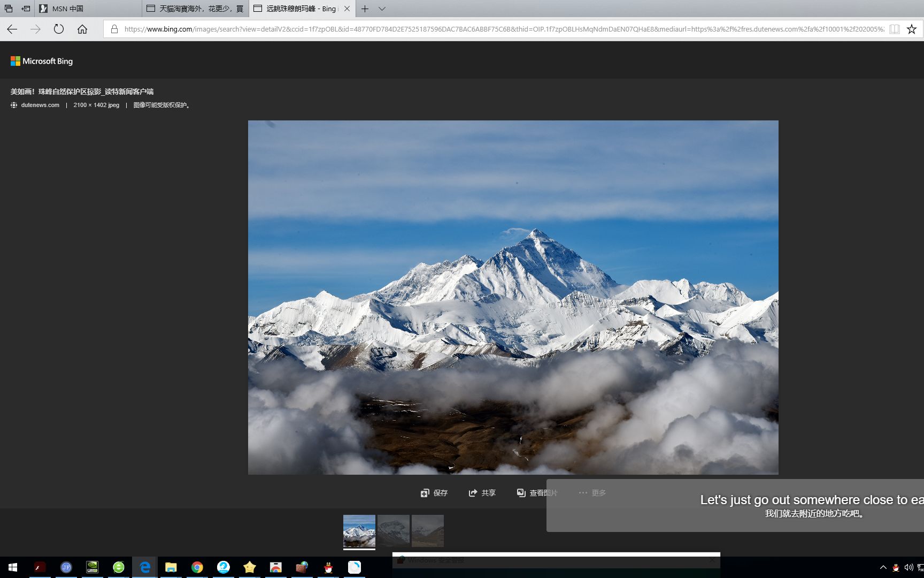Viewport: 924px width, 578px height.
Task: Open the blue dolphin app in taskbar
Action: [223, 567]
